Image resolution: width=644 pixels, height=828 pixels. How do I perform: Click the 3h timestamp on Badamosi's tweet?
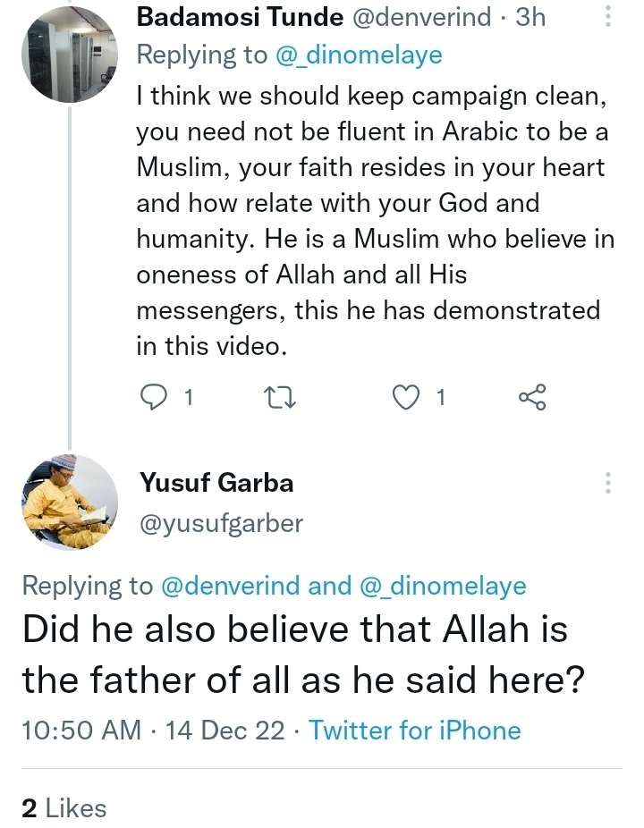pos(530,18)
